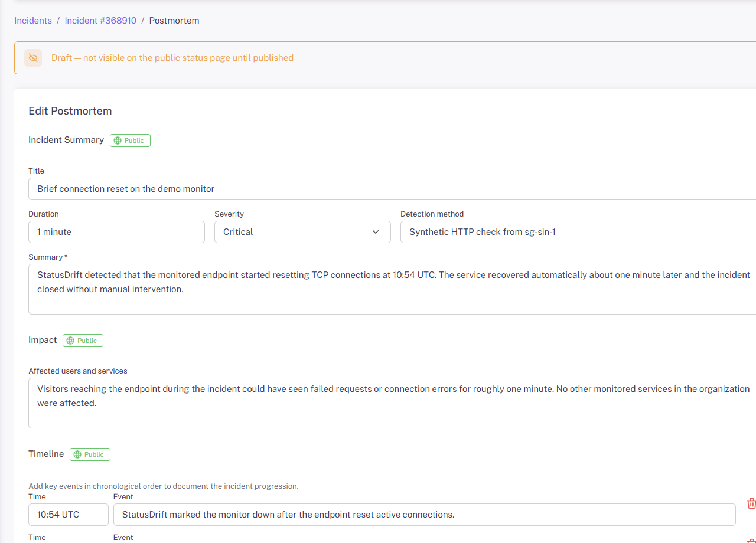Open Incident #368910 from the breadcrumb
The image size is (756, 543).
point(100,20)
